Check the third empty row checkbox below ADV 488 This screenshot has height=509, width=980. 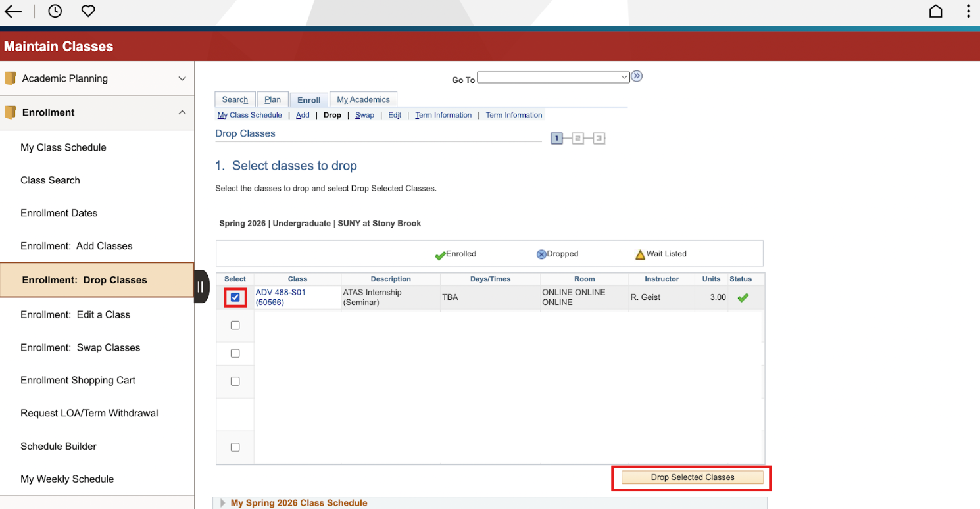point(235,381)
